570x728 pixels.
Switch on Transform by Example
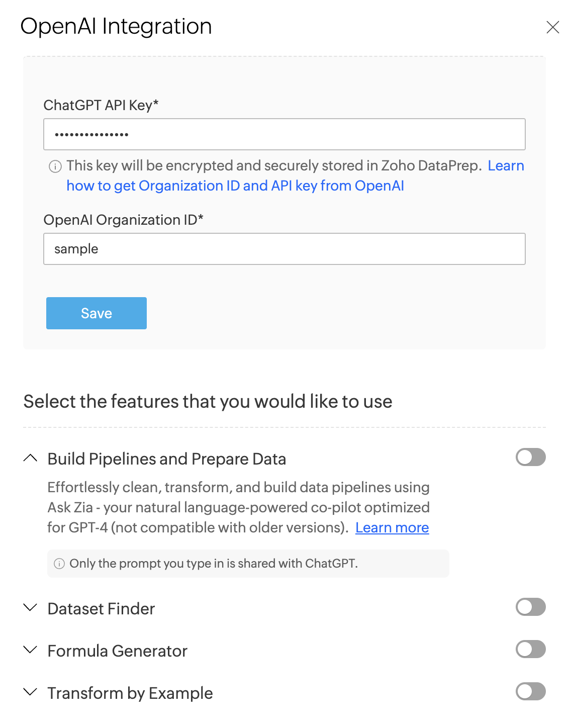[x=530, y=691]
